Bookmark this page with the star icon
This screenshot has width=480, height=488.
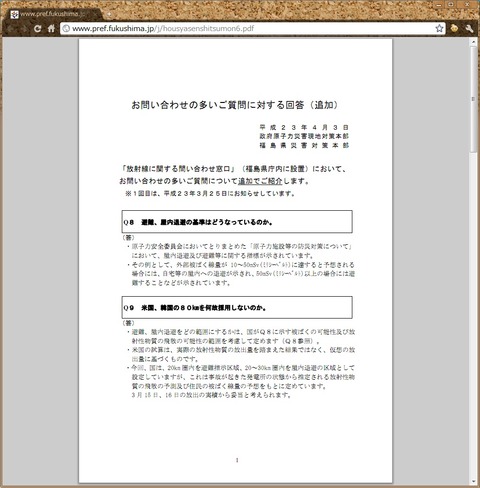439,28
